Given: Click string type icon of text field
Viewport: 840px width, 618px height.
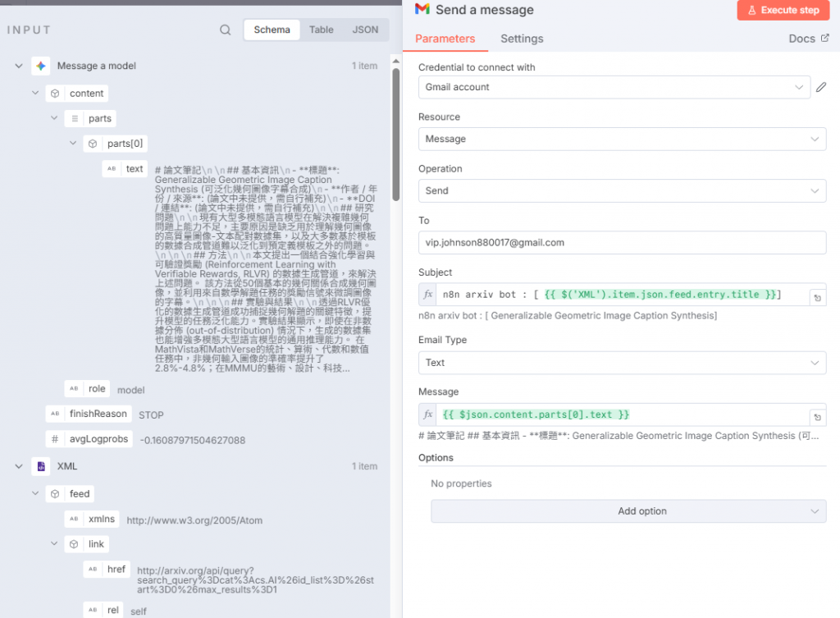Looking at the screenshot, I should click(x=112, y=169).
